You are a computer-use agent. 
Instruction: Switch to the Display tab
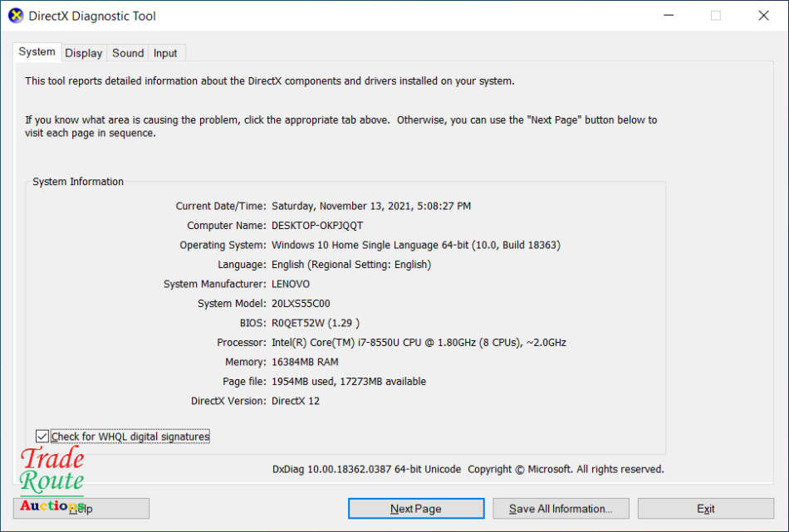tap(83, 52)
